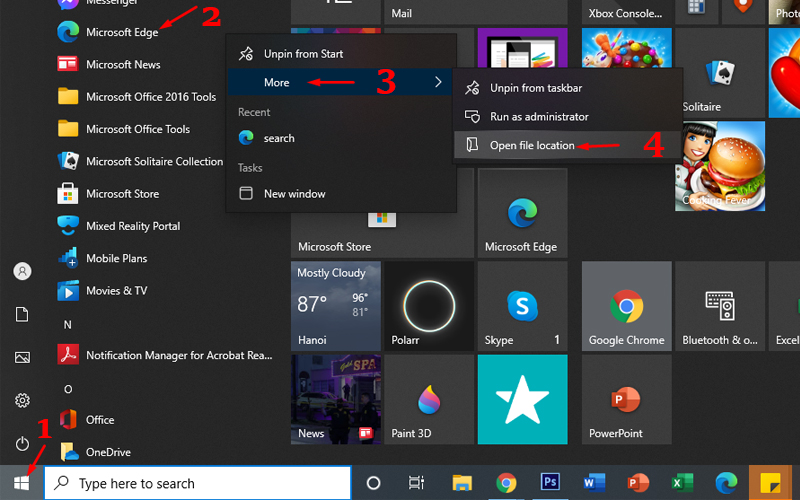The image size is (800, 500).
Task: Click the Windows Start button
Action: coord(21,483)
